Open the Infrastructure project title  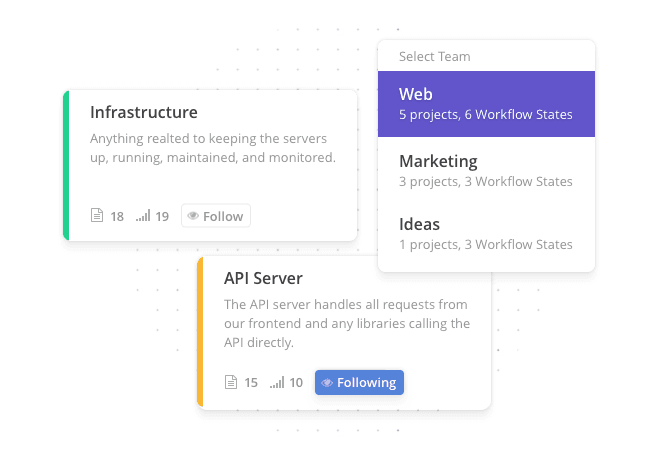click(x=144, y=112)
